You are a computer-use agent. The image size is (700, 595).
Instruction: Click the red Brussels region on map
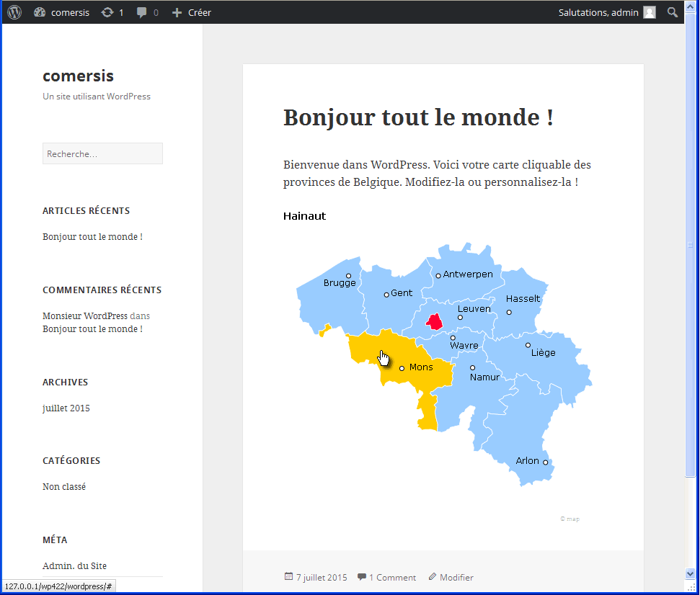pyautogui.click(x=434, y=321)
